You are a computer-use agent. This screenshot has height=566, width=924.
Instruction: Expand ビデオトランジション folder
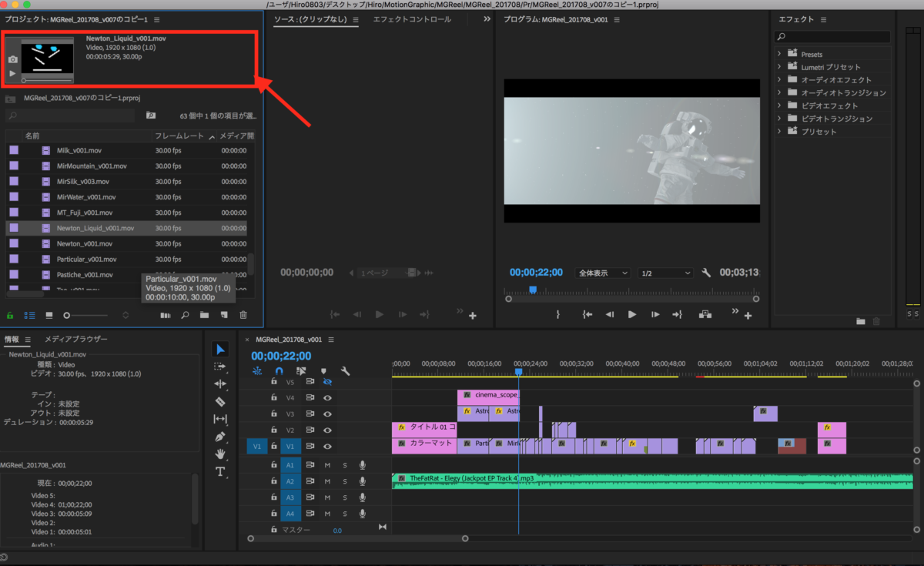(779, 119)
